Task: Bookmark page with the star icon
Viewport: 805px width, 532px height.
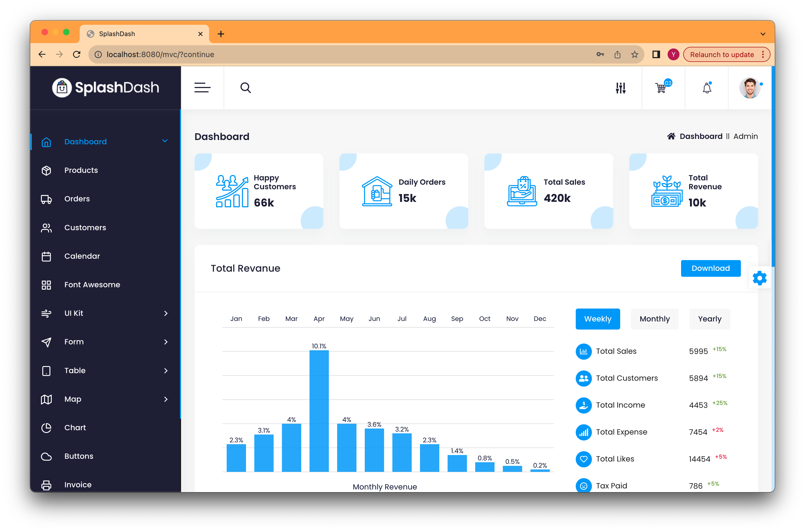Action: tap(634, 55)
